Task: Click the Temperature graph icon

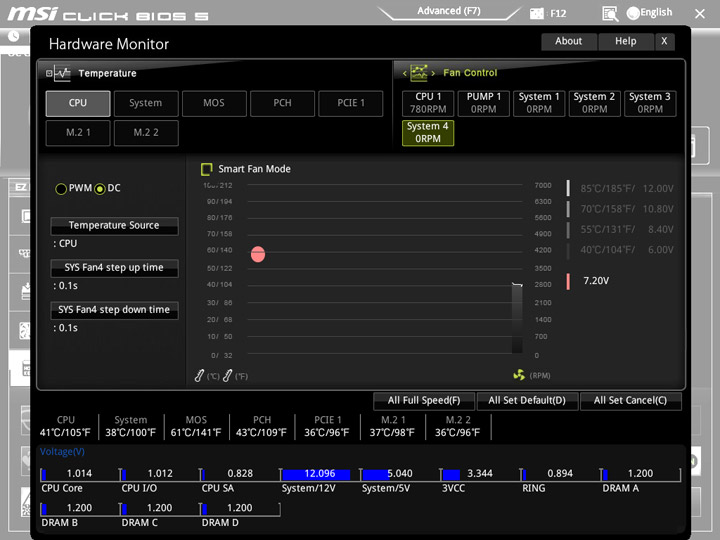Action: pos(62,73)
